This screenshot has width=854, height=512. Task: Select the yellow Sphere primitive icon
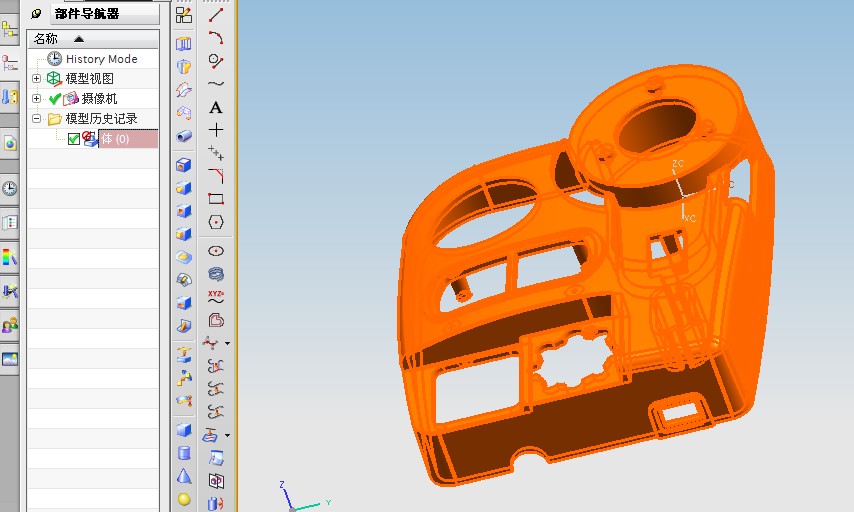click(184, 499)
